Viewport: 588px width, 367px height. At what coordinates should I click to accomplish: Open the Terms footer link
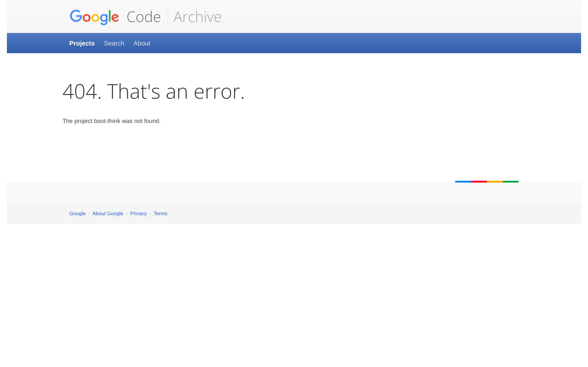click(x=160, y=213)
